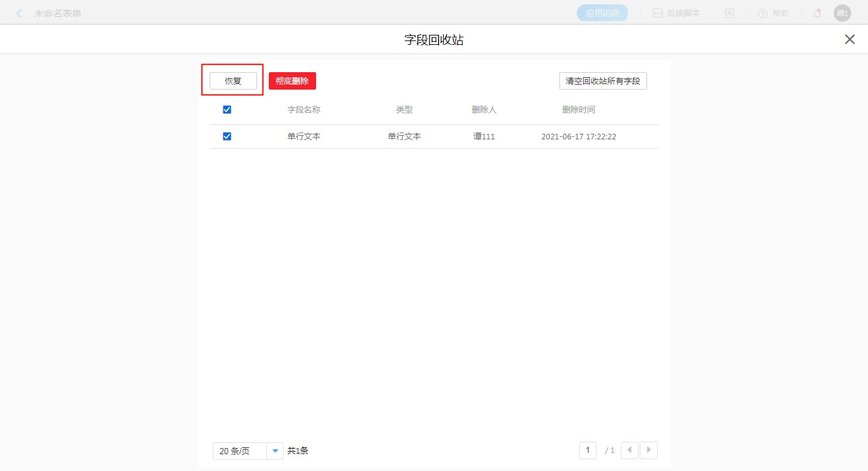Click the 字段名称 column header
The image size is (868, 471).
[x=304, y=110]
